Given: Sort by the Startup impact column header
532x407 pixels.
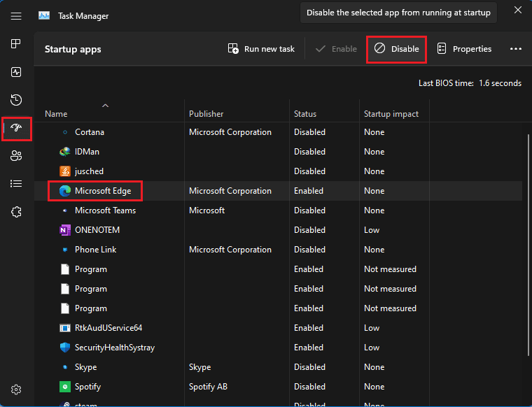Looking at the screenshot, I should (391, 114).
